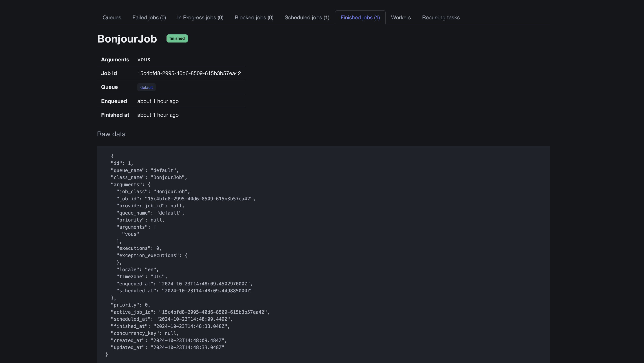Open the Workers tab
Screen dimensions: 644x363
click(401, 18)
